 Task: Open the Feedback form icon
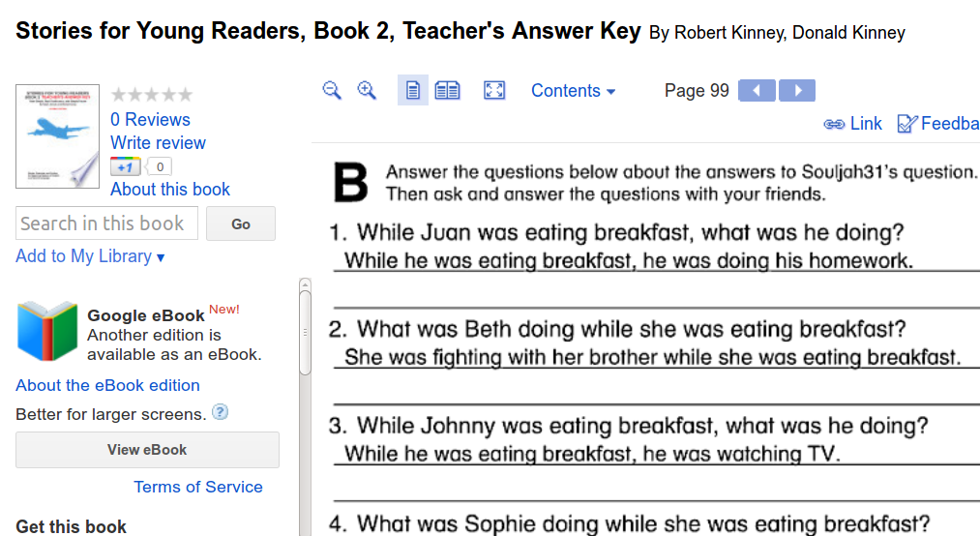[x=907, y=124]
